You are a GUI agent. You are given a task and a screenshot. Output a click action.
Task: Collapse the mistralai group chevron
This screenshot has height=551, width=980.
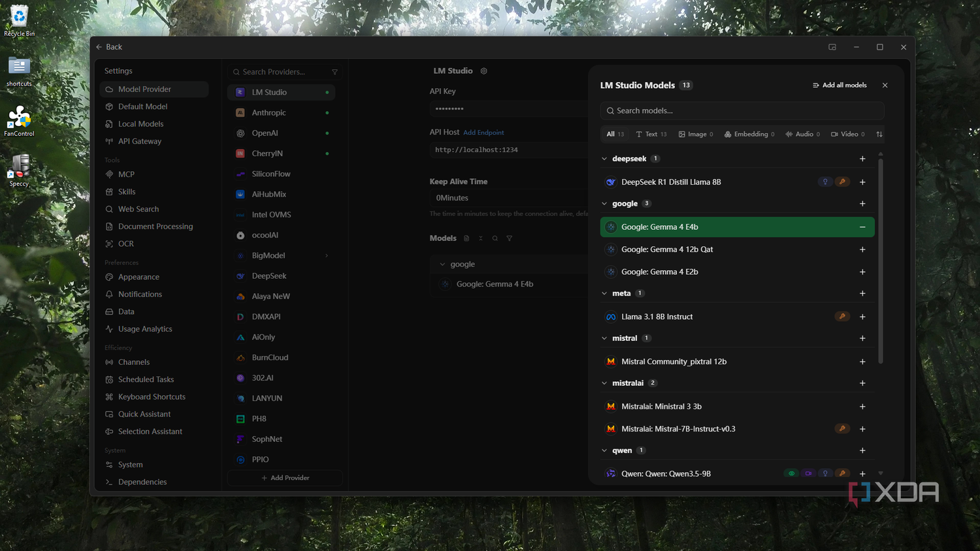[604, 383]
